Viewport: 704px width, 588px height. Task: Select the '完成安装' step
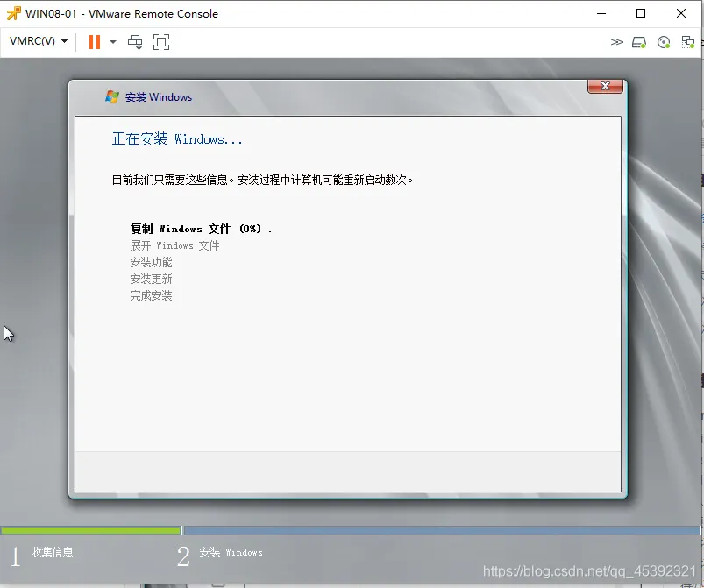click(x=151, y=295)
